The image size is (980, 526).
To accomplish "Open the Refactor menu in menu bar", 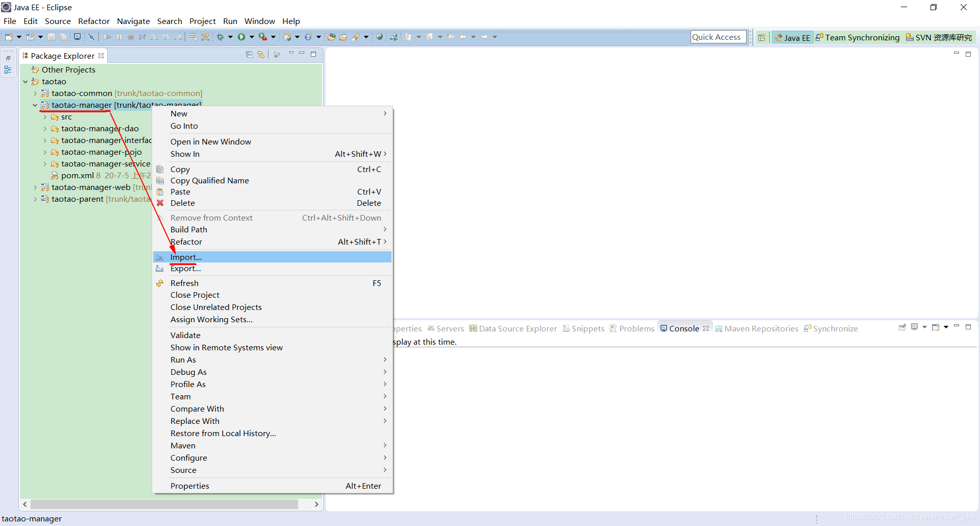I will point(94,21).
